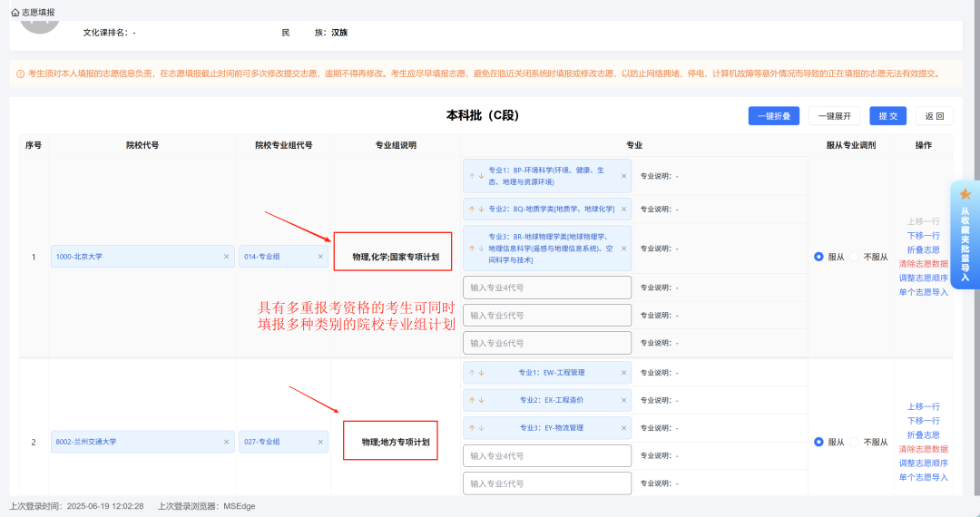Delete major EY-物流管理 via its X icon
This screenshot has height=517, width=980.
(x=623, y=428)
